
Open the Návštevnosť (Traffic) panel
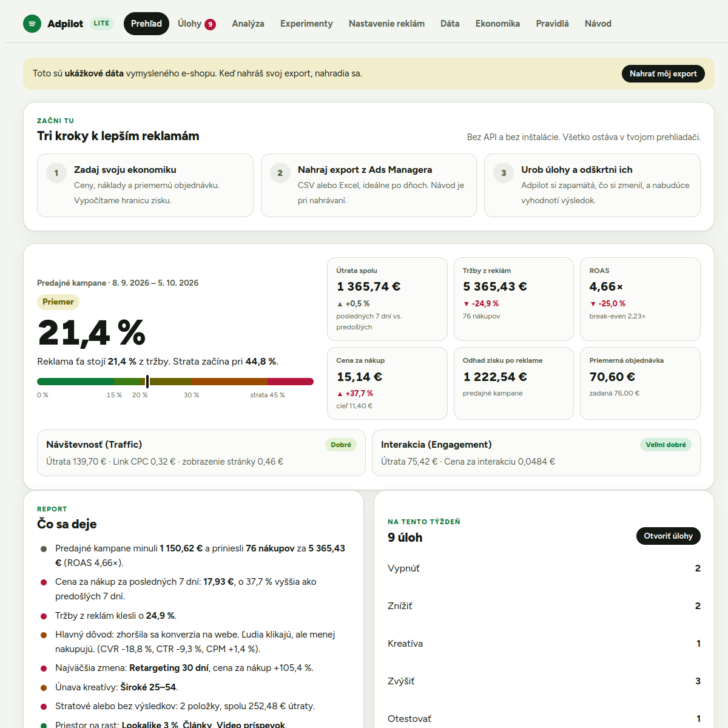201,453
